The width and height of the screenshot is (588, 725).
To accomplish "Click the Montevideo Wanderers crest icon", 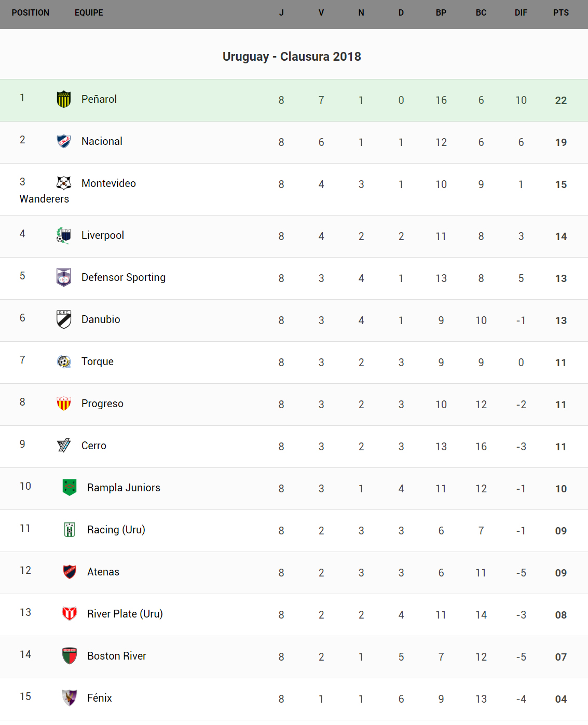I will [64, 183].
